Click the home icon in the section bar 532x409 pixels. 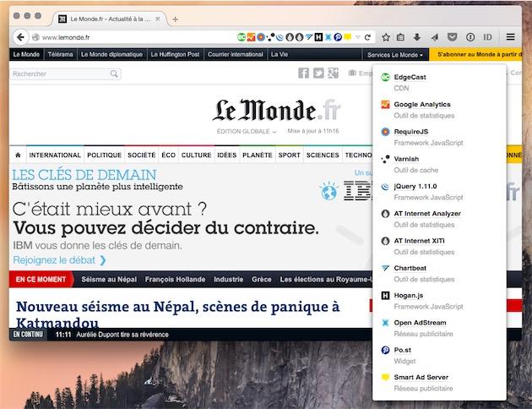pos(18,155)
